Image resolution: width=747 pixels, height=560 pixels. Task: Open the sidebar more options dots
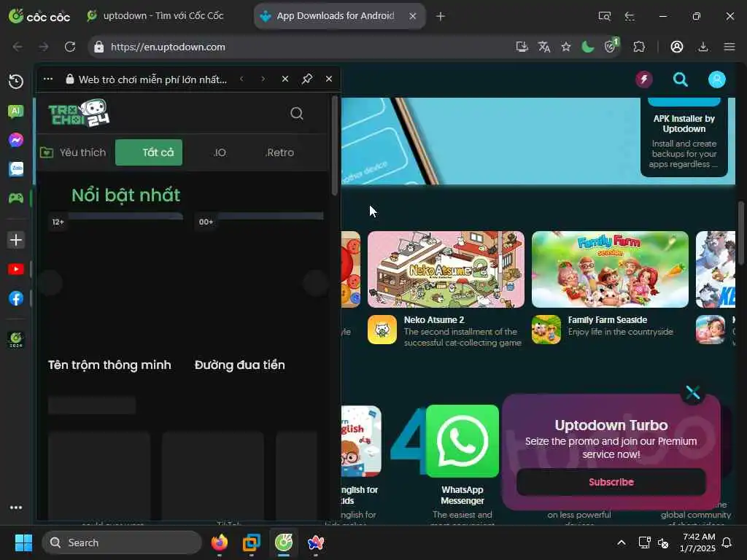tap(16, 507)
